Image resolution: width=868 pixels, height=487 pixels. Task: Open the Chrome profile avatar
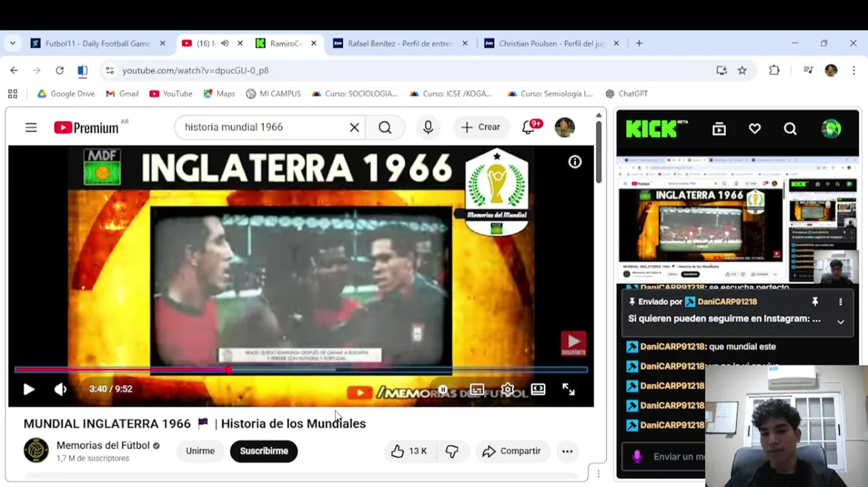pos(831,70)
